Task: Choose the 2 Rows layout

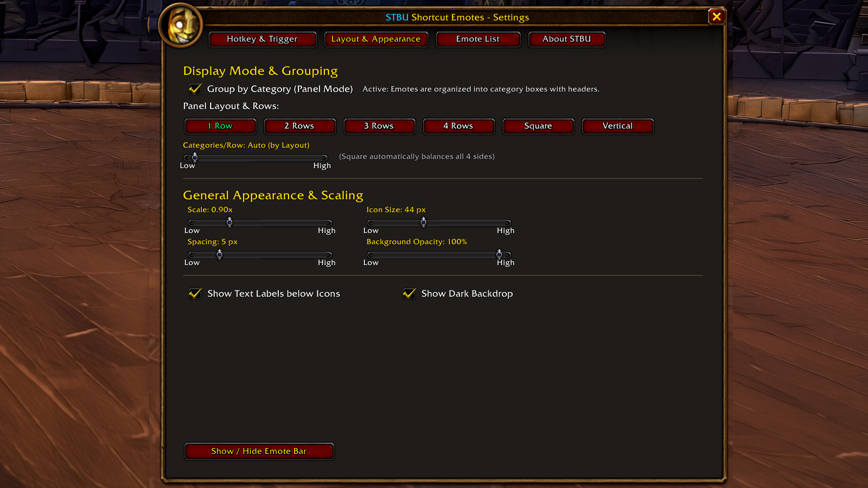Action: pyautogui.click(x=299, y=126)
